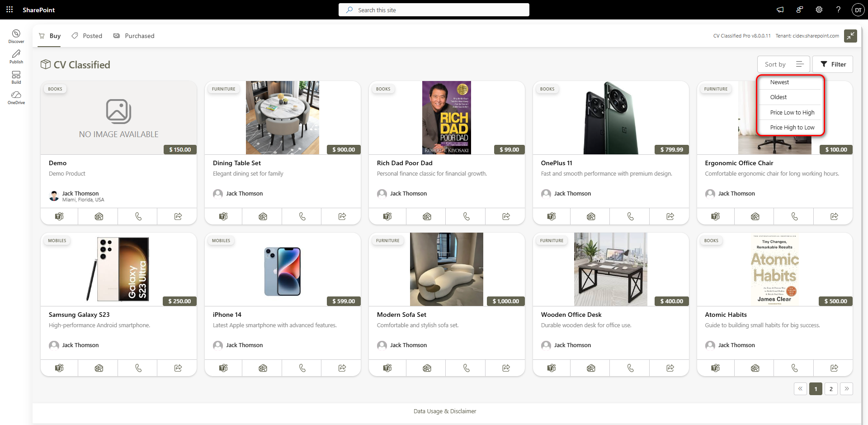Email seller of iPhone 14
Viewport: 868px width, 425px height.
coord(263,368)
